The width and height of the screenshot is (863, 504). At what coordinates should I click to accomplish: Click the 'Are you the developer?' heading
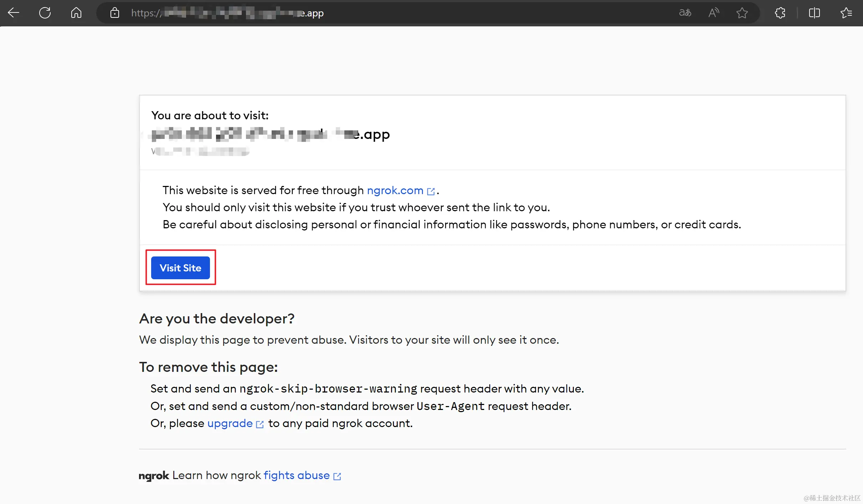[x=217, y=318]
